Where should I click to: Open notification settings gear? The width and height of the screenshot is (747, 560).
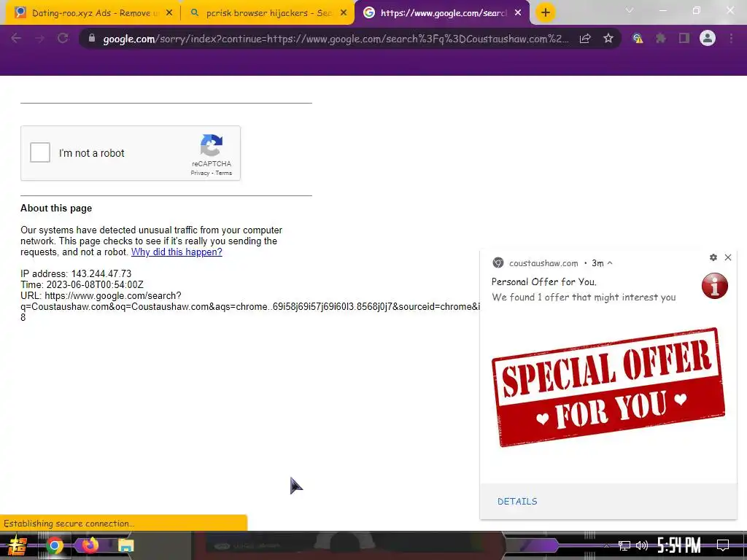713,257
